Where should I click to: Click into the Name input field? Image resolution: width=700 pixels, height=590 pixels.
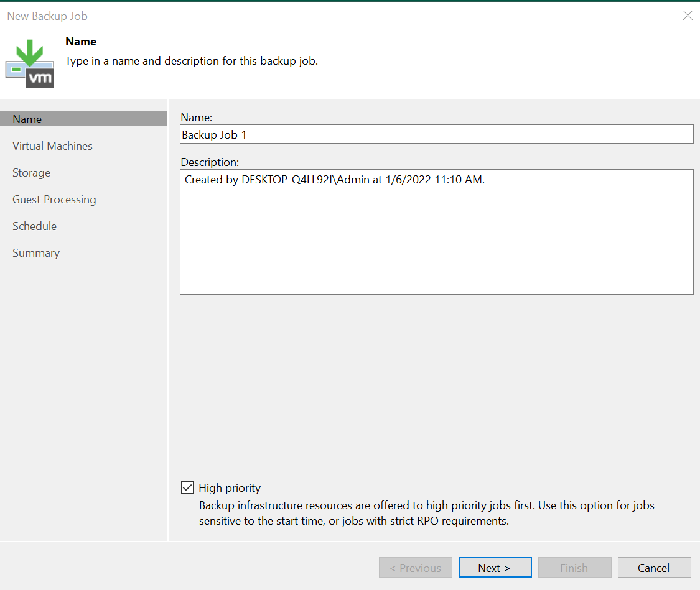click(436, 134)
